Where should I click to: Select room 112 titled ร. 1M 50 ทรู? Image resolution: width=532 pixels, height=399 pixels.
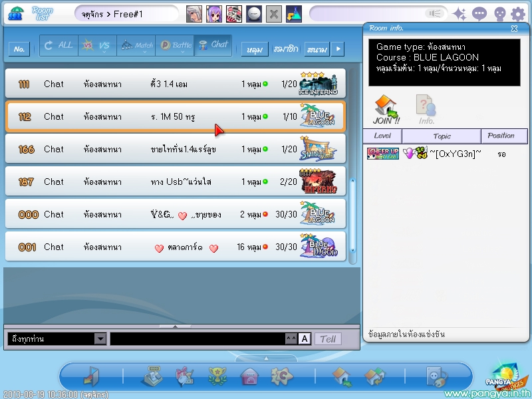click(176, 116)
